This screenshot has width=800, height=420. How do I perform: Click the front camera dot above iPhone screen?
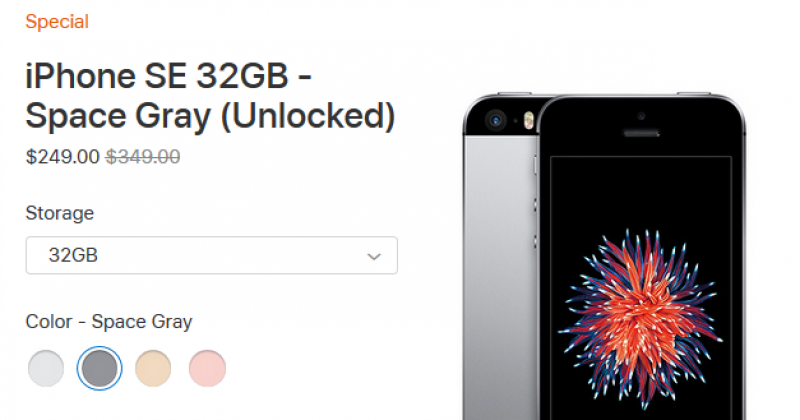[x=641, y=116]
